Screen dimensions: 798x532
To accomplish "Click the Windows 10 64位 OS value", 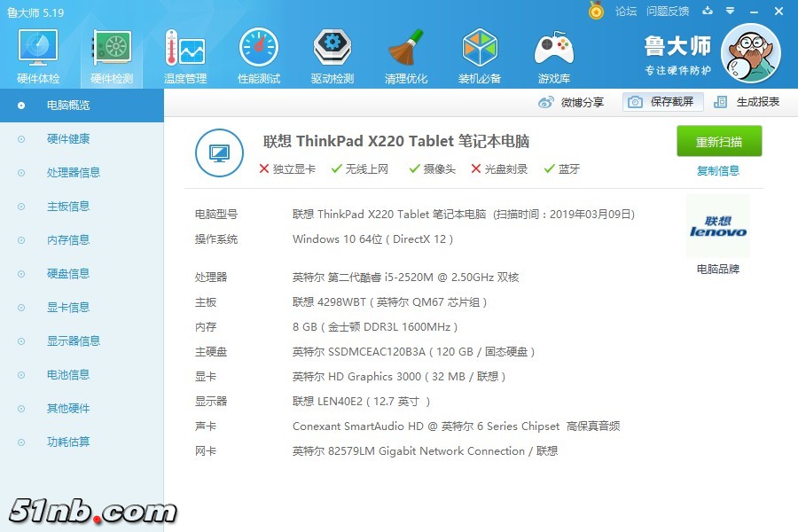I will point(372,239).
